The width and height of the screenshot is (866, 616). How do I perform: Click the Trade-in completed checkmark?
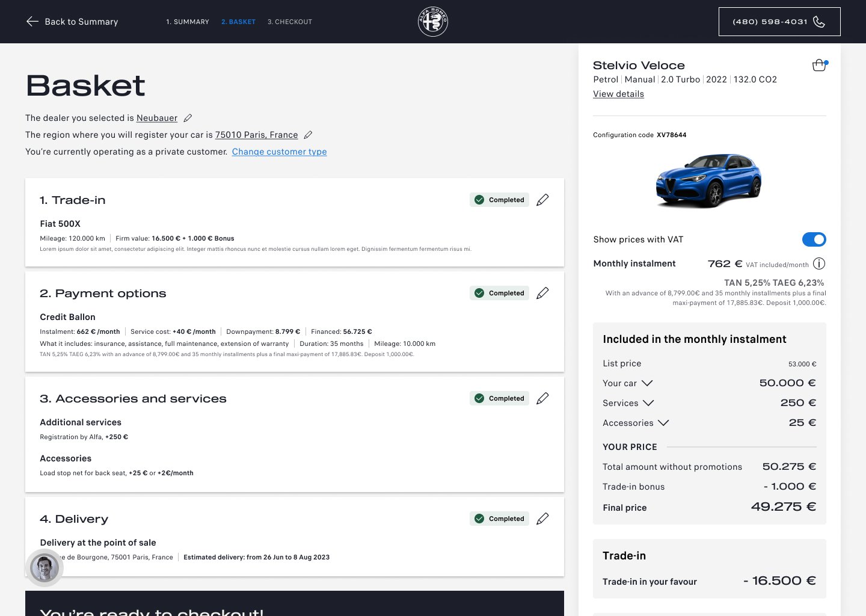tap(479, 200)
